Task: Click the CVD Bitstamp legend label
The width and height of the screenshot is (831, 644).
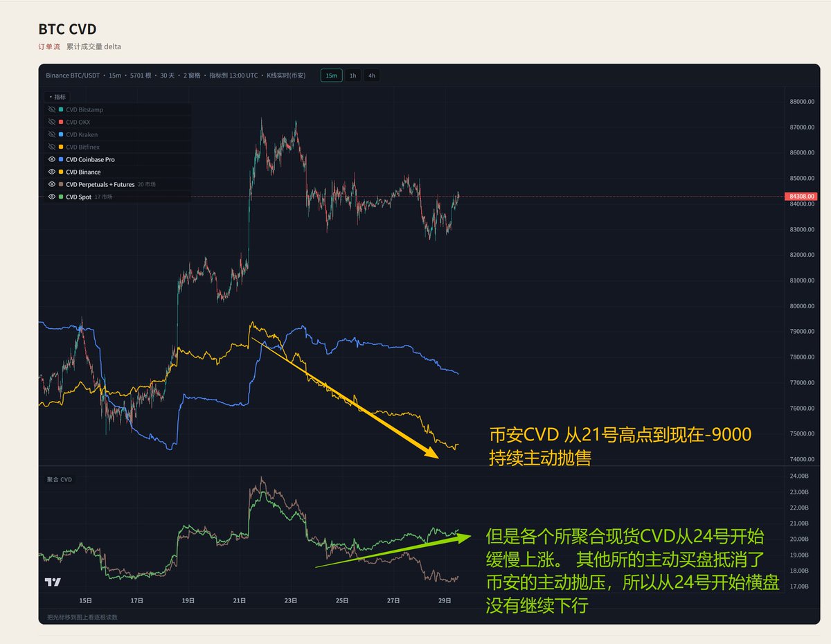Action: point(85,109)
